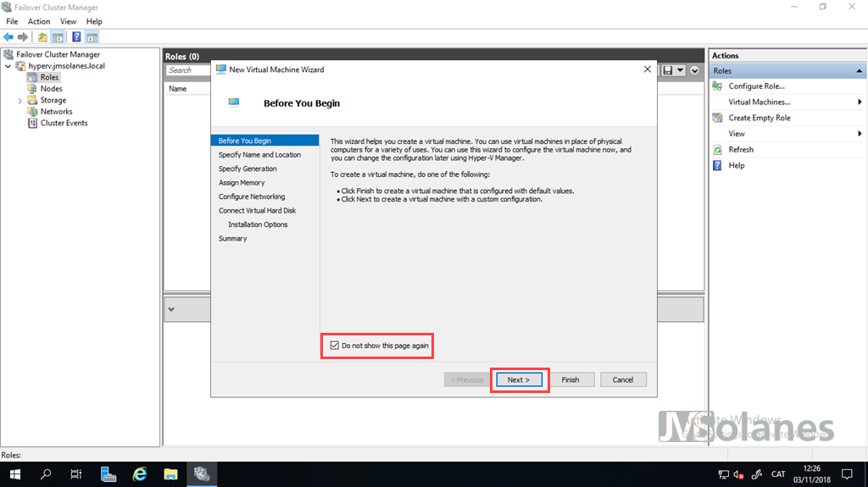Toggle the Show/Hide Action Pane toolbar icon
868x487 pixels.
tap(92, 37)
